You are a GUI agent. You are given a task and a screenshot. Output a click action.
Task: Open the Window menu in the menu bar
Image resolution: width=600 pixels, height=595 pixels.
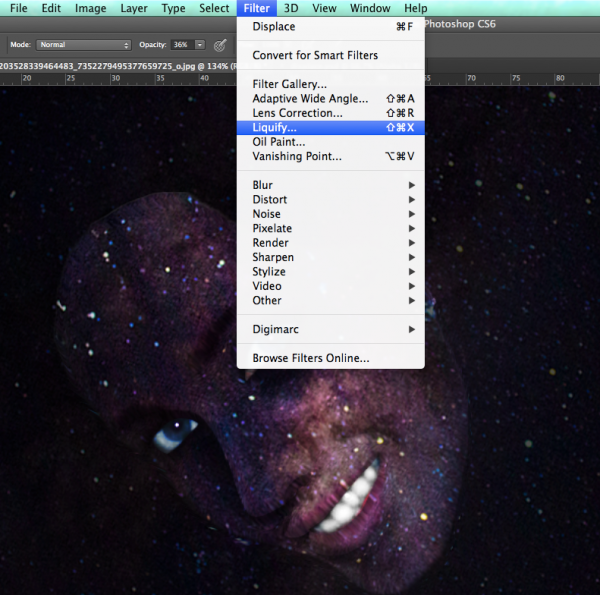(x=370, y=9)
